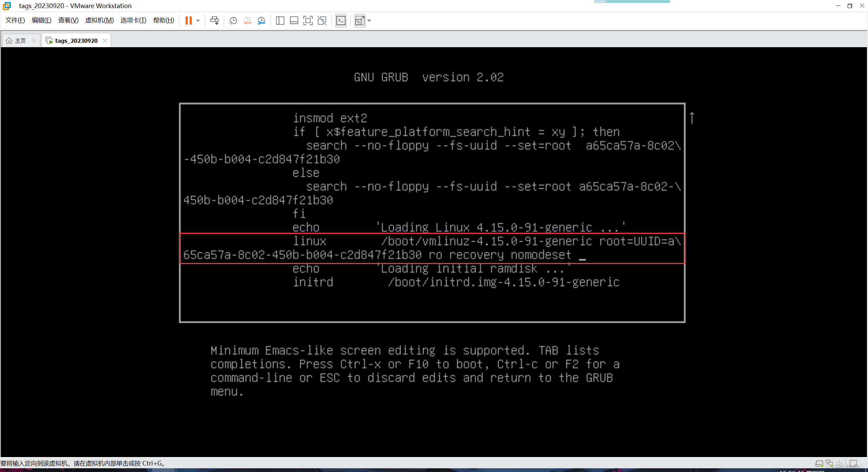This screenshot has width=868, height=472.
Task: Click the VM status bar hint message
Action: [x=83, y=462]
